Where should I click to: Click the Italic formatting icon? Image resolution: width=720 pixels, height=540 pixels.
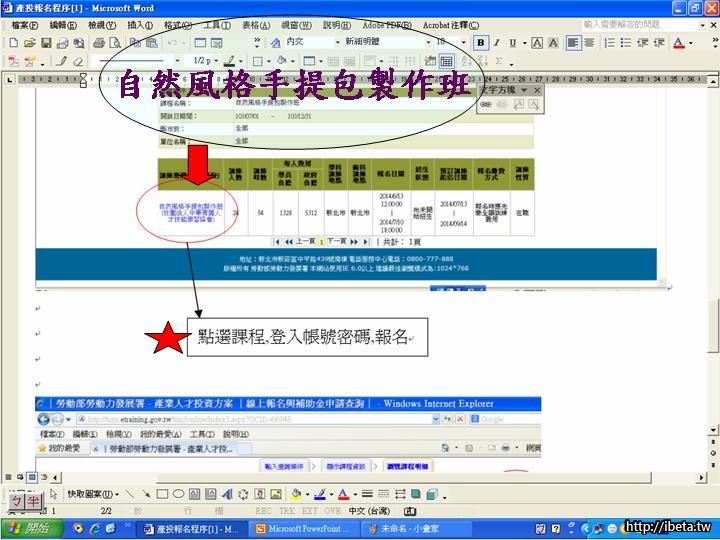click(497, 43)
